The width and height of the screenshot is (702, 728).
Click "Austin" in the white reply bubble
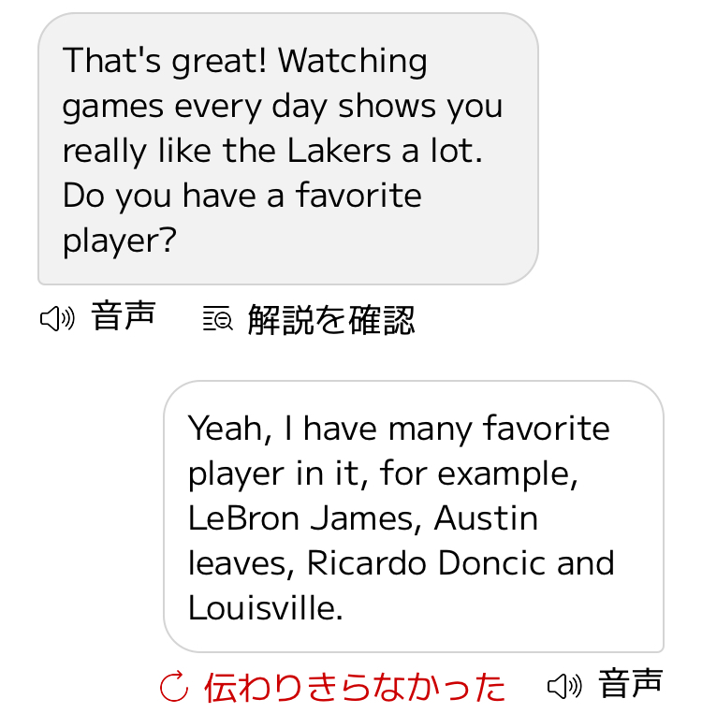[x=486, y=517]
